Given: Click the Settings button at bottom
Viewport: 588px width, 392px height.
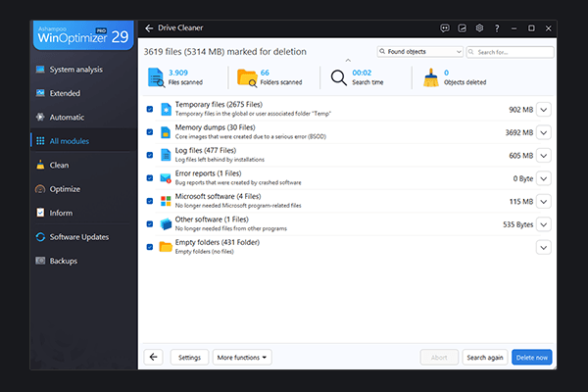Looking at the screenshot, I should (189, 358).
